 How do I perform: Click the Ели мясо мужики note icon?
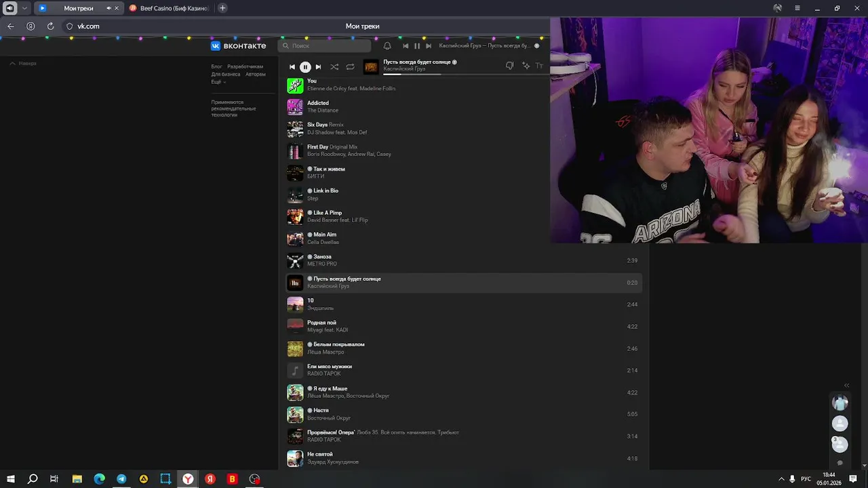click(x=295, y=370)
